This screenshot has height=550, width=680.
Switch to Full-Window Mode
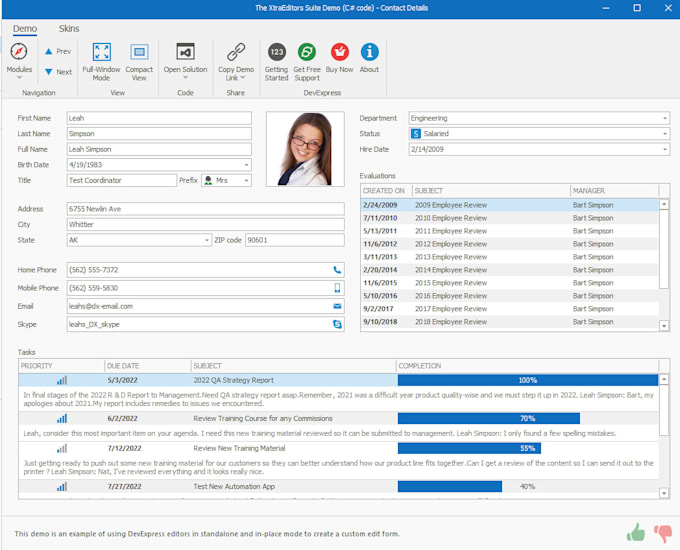[x=101, y=52]
